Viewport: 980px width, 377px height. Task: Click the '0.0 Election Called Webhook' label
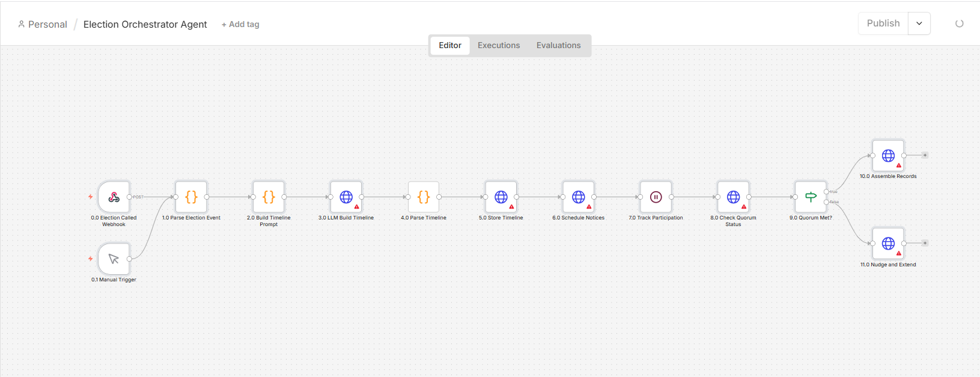pyautogui.click(x=114, y=221)
